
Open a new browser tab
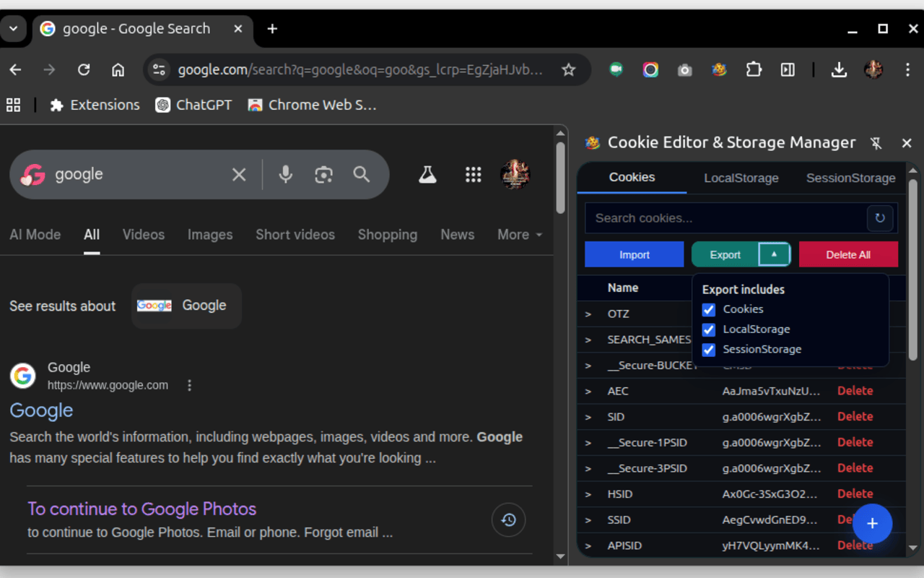(272, 29)
